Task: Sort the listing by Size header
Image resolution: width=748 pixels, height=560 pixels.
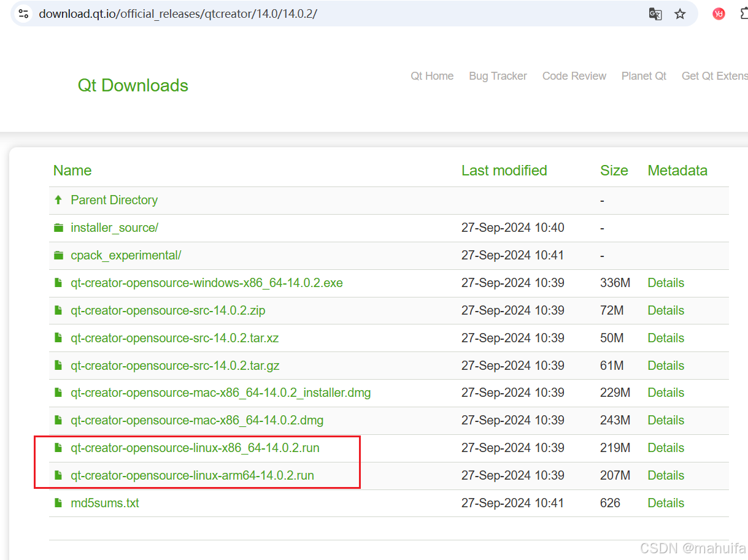Action: point(614,171)
